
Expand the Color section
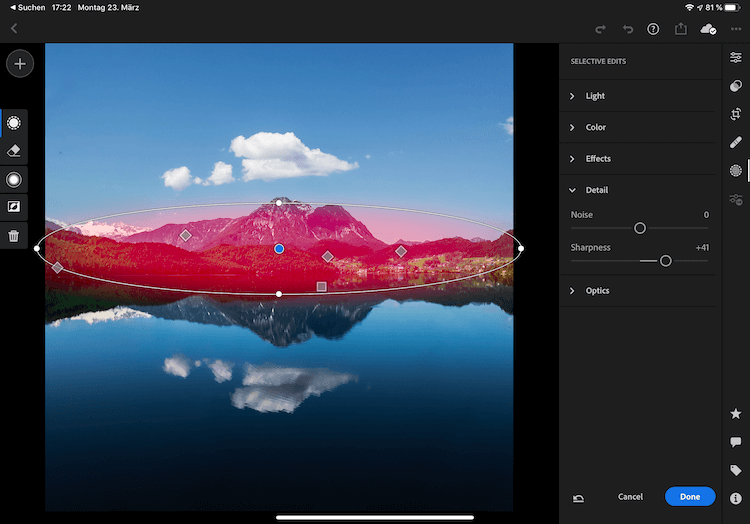click(638, 127)
